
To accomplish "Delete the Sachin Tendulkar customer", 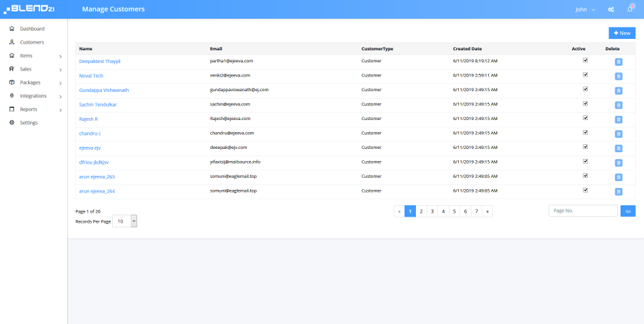I will tap(619, 105).
